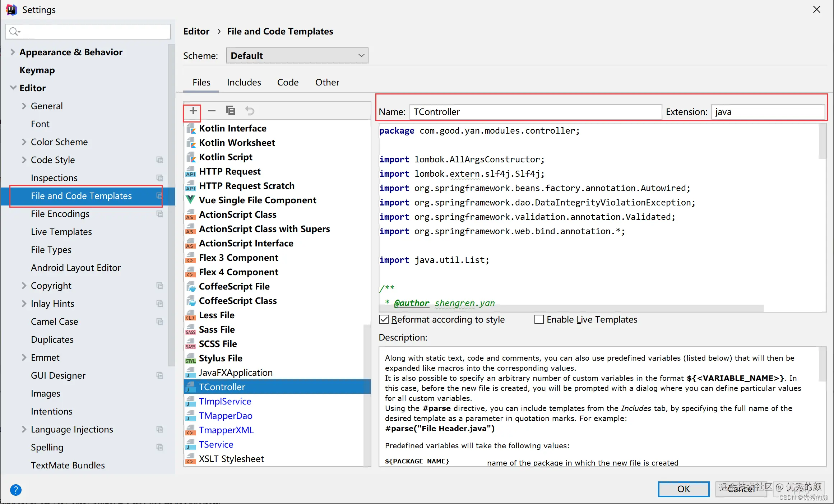834x504 pixels.
Task: Select the Sass File template icon
Action: (190, 329)
